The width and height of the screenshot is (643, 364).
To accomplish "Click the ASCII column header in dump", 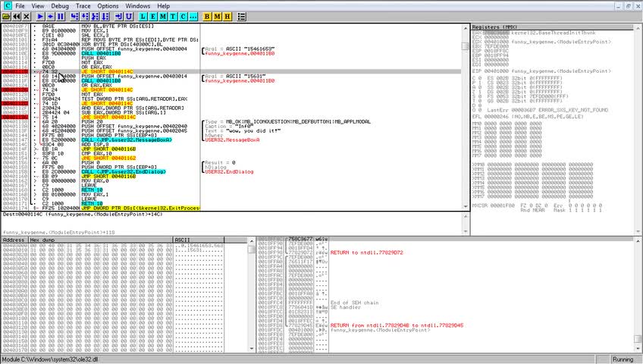I will (x=199, y=240).
